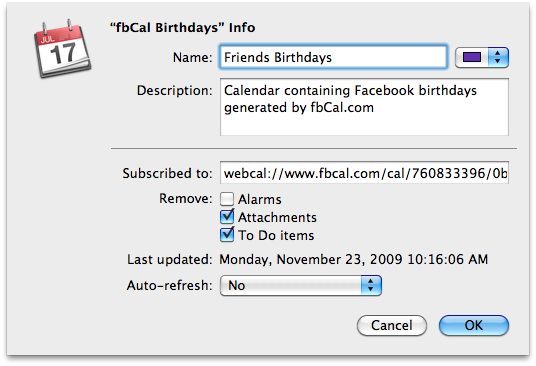
Task: Uncheck the Remove To Do items checkbox
Action: click(227, 235)
